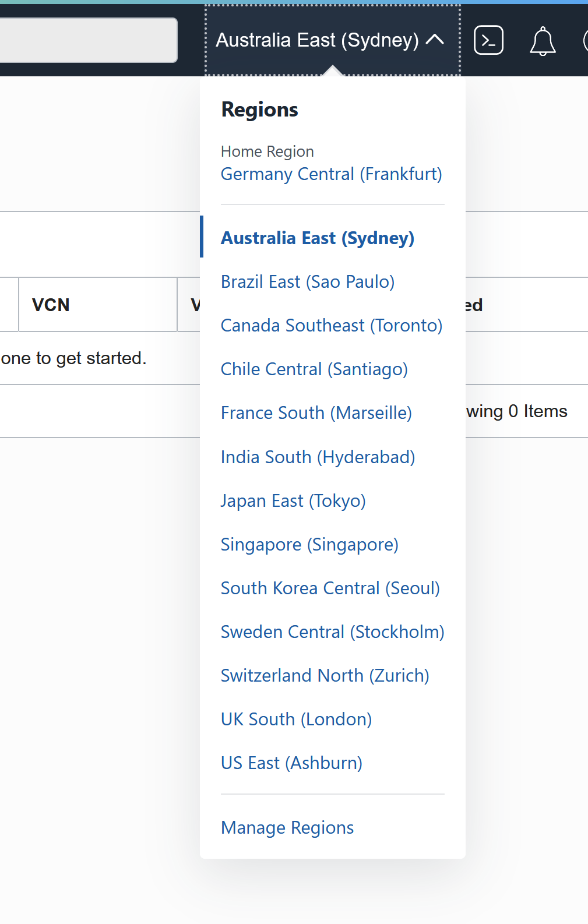This screenshot has width=588, height=924.
Task: Switch to US East (Ashburn) region
Action: coord(291,763)
